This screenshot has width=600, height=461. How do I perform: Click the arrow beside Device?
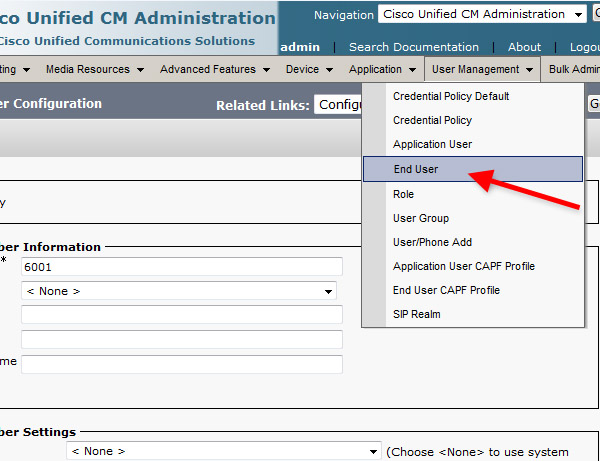click(x=329, y=70)
